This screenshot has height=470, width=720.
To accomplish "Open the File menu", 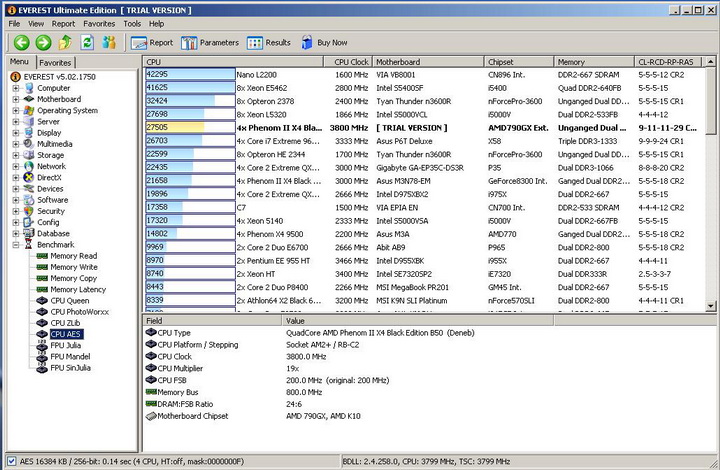I will [14, 24].
